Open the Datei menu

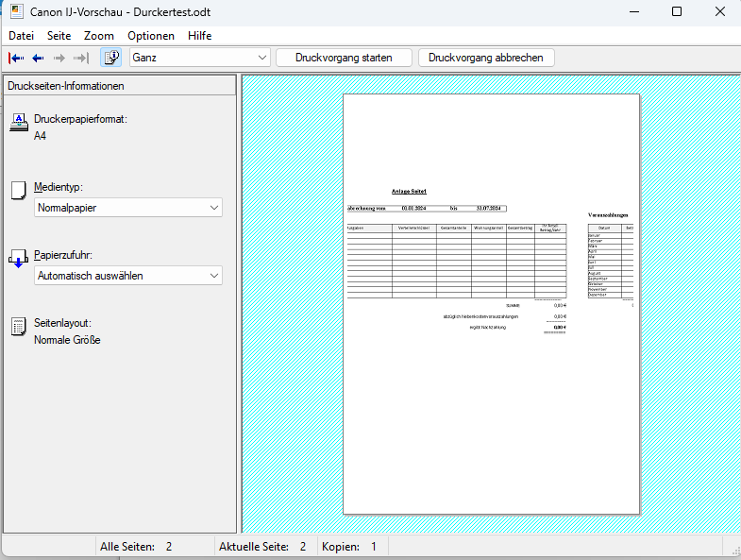tap(22, 36)
